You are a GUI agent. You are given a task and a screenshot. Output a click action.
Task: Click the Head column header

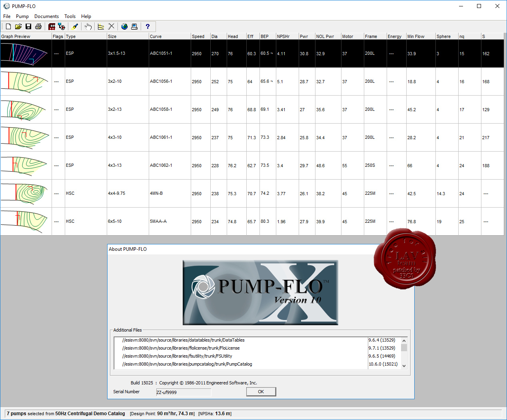click(237, 36)
